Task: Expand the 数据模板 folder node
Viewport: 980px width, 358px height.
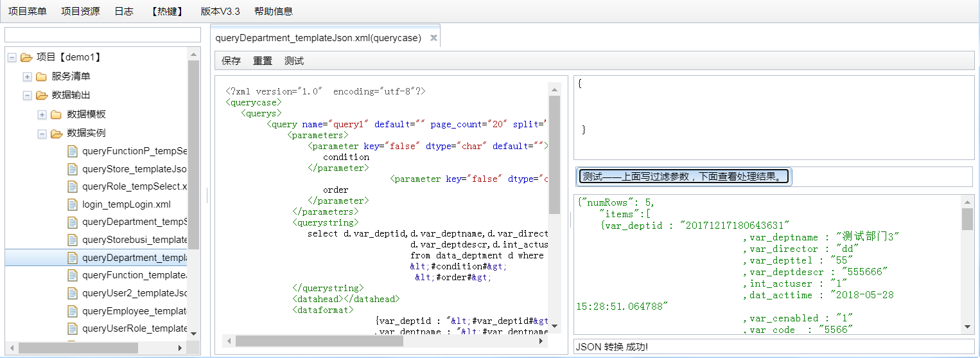Action: (x=42, y=114)
